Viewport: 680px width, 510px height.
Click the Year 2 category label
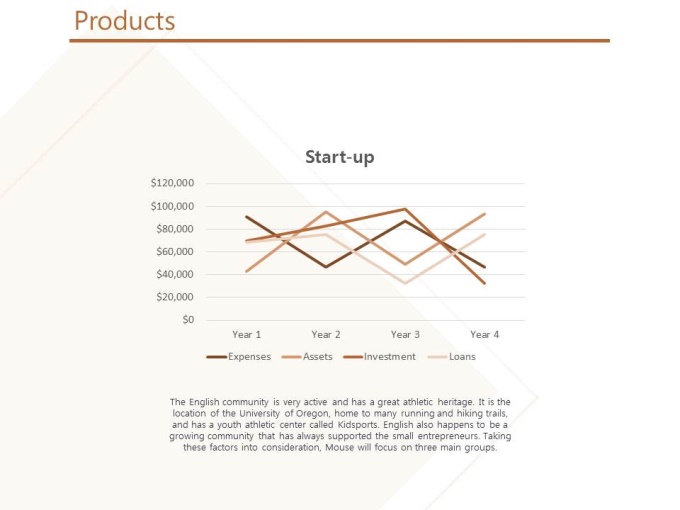pyautogui.click(x=326, y=335)
